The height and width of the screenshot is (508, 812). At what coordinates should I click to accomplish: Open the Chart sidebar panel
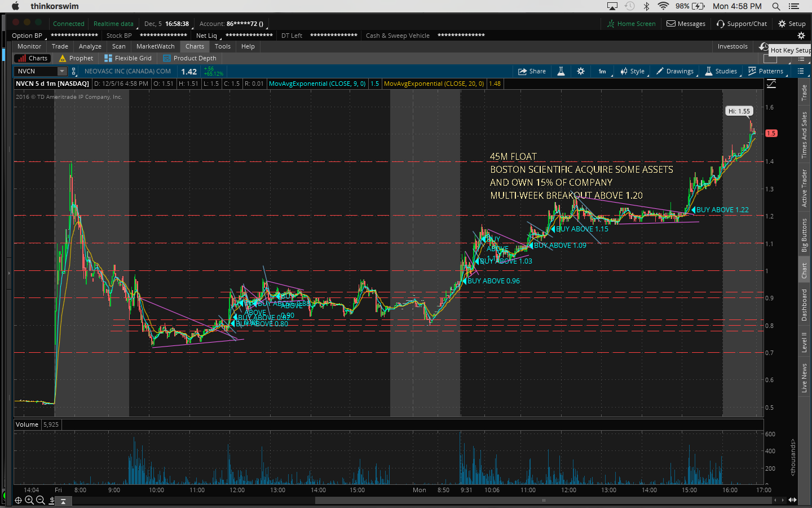[804, 271]
